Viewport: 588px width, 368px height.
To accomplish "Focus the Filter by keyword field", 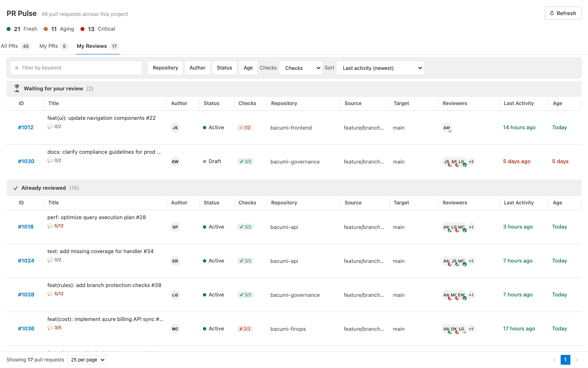I will 76,68.
